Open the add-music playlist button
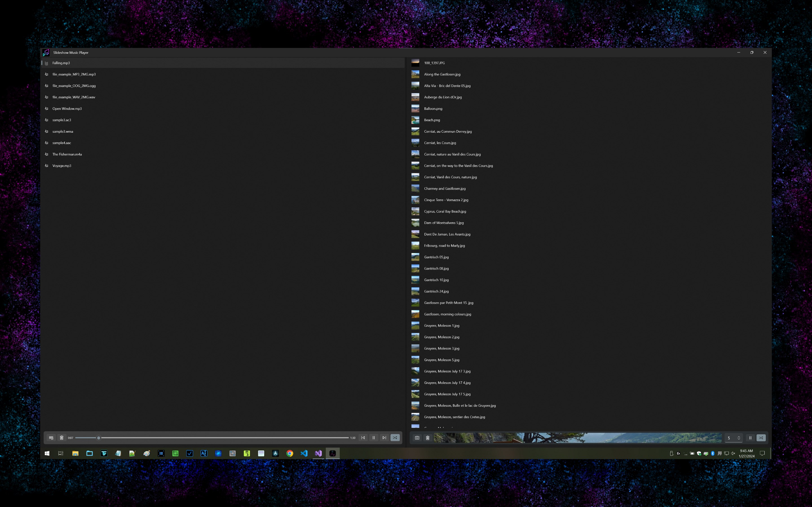812x507 pixels. [51, 438]
